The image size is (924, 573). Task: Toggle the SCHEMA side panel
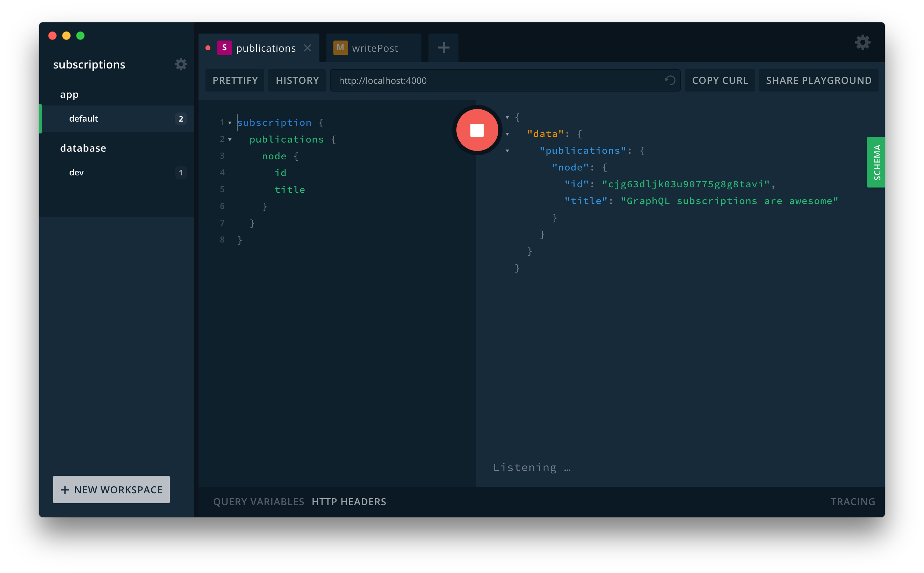876,162
